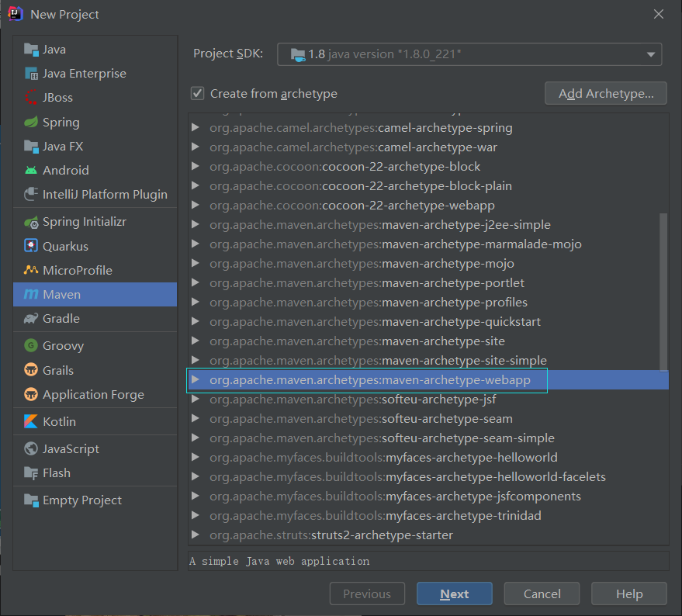Select Kotlin project type

(95, 421)
